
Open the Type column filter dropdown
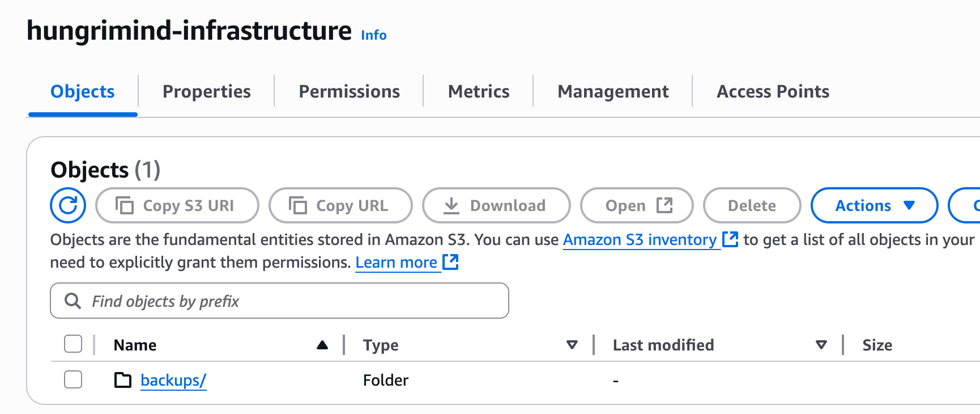(572, 344)
